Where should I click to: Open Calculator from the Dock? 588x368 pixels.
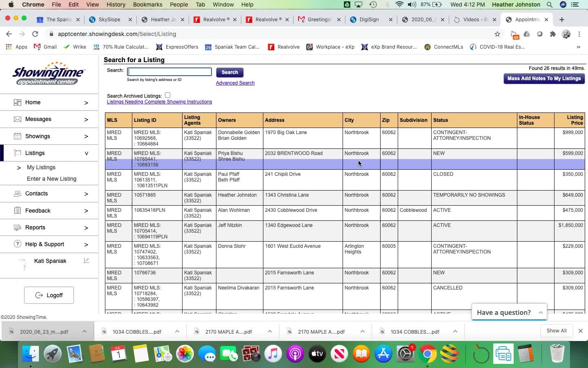pos(526,354)
